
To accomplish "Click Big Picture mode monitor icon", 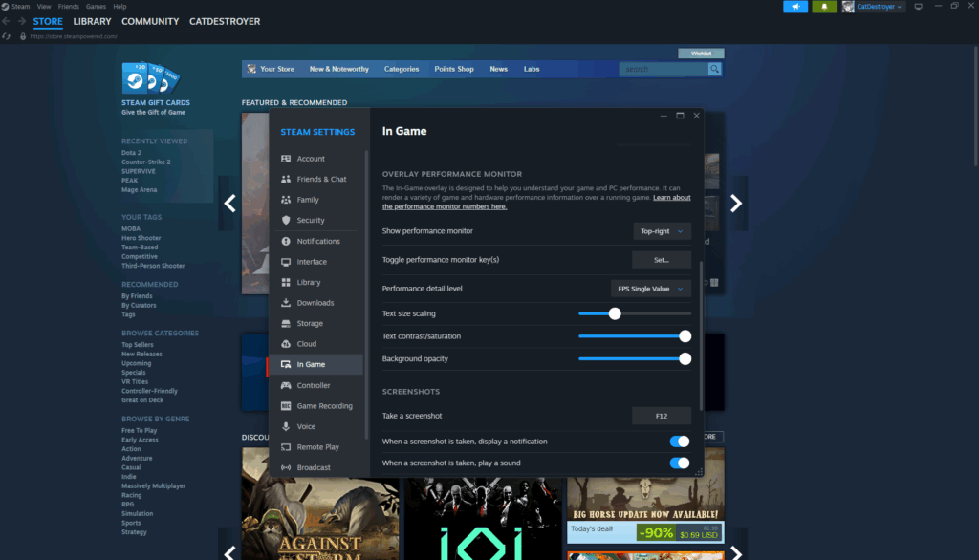I will click(918, 7).
